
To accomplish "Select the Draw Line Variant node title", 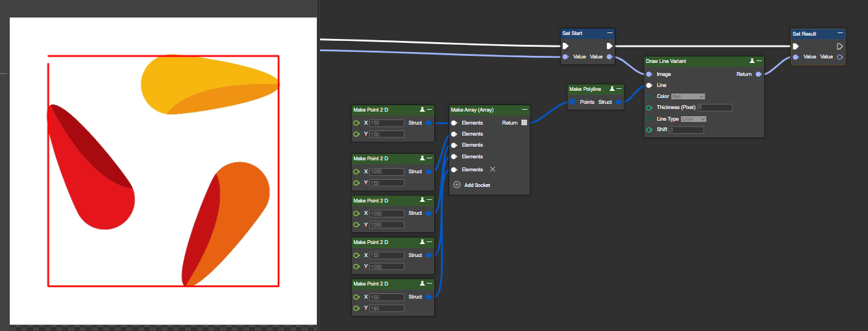I will click(x=675, y=61).
